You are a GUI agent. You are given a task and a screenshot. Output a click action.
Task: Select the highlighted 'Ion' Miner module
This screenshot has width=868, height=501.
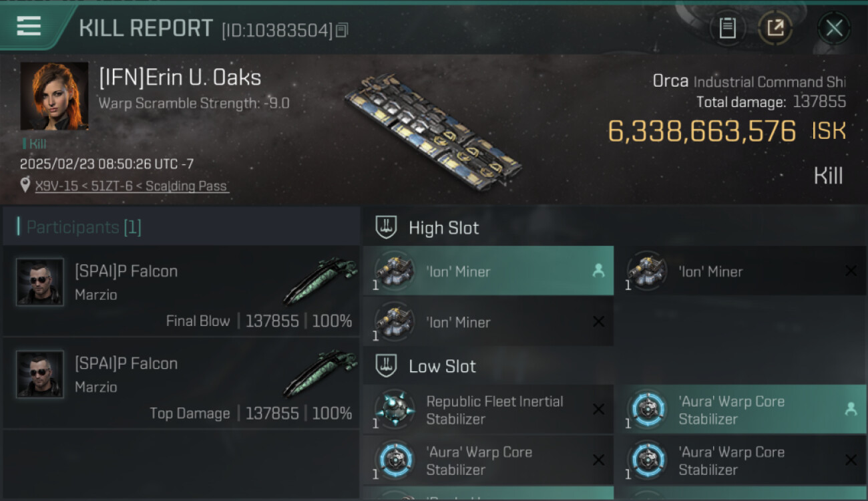click(487, 271)
